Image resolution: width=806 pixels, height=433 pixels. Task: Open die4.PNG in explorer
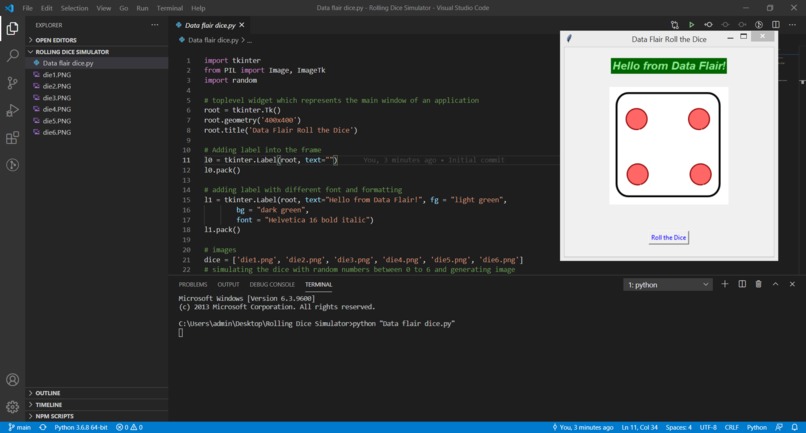tap(97, 109)
